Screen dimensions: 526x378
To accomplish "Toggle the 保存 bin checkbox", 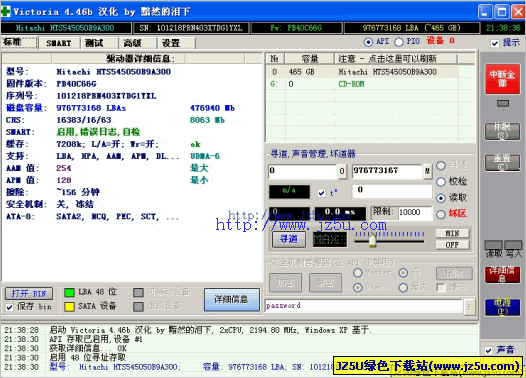I will coord(10,307).
